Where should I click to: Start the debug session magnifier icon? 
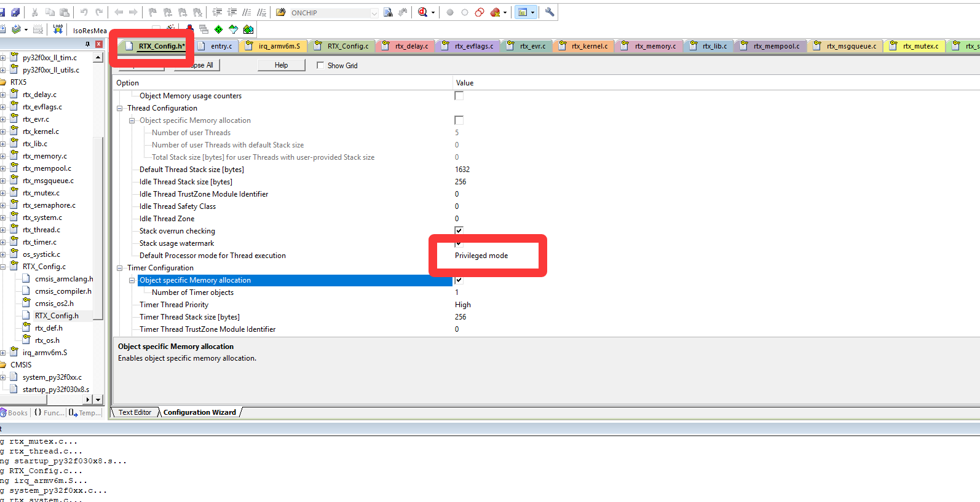[x=423, y=12]
